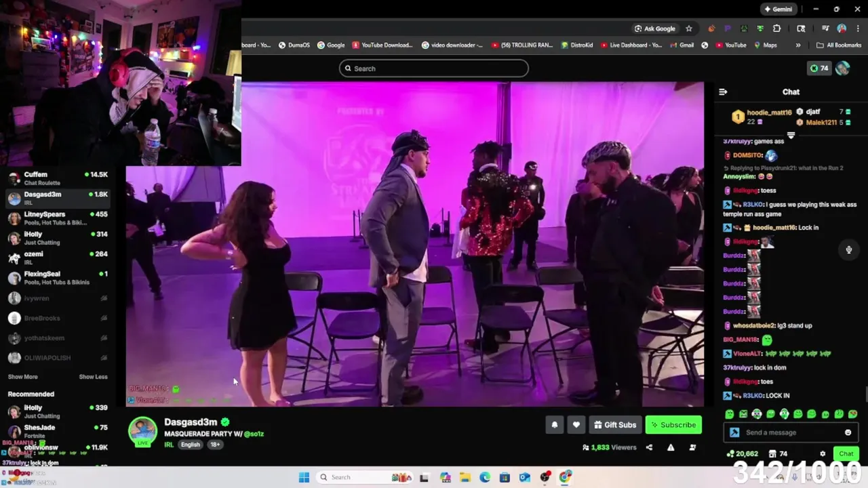Collapse the chat panel with arrow icon

pos(723,91)
